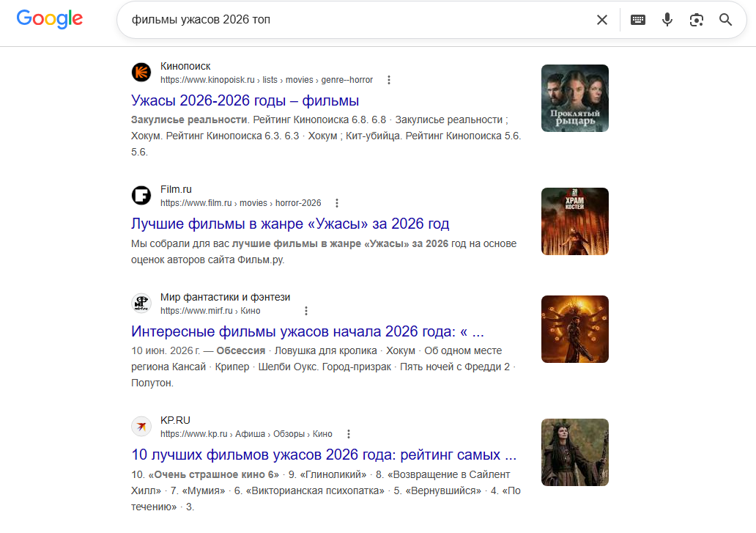Image resolution: width=756 pixels, height=533 pixels.
Task: Click bold snippet word 'Обсессия'
Action: [240, 350]
